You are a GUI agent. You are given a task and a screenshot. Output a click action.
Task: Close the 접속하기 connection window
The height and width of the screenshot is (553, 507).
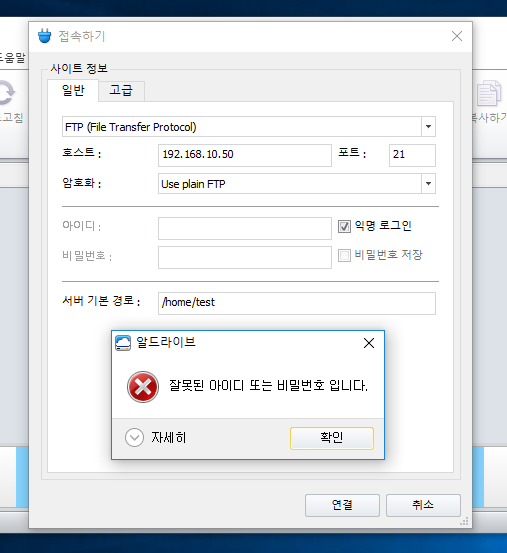click(457, 36)
